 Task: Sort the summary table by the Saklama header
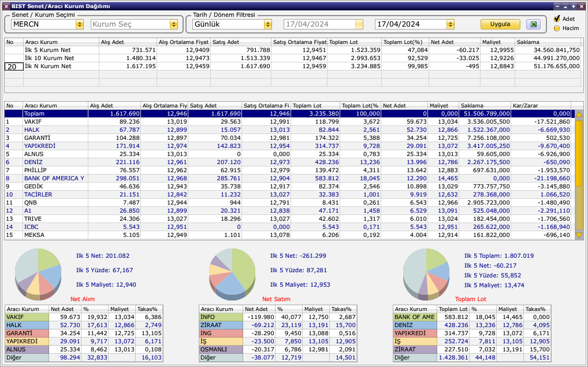(x=548, y=42)
